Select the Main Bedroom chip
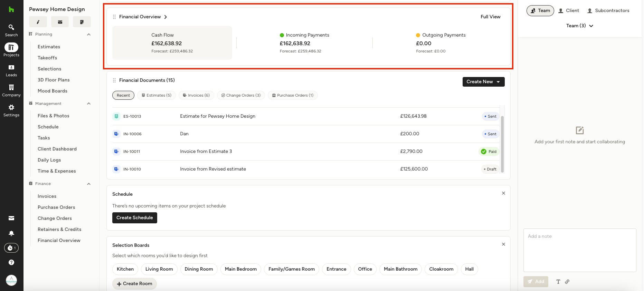The width and height of the screenshot is (644, 291). (x=241, y=269)
